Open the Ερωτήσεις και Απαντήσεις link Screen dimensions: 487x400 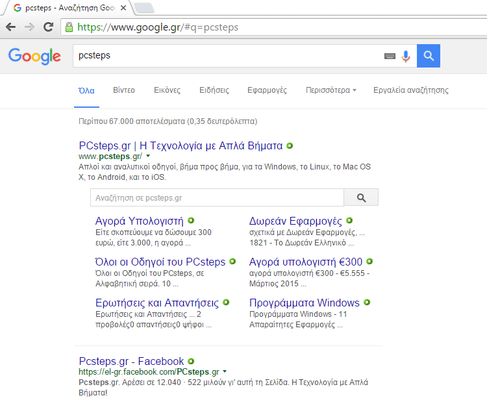coord(157,303)
